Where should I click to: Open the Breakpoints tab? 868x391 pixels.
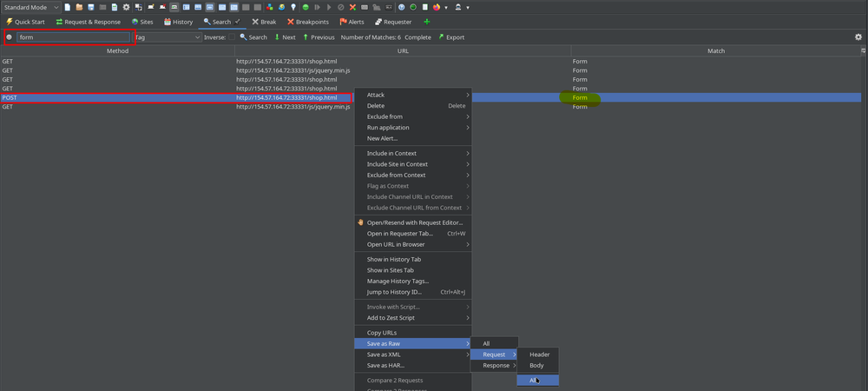tap(307, 22)
